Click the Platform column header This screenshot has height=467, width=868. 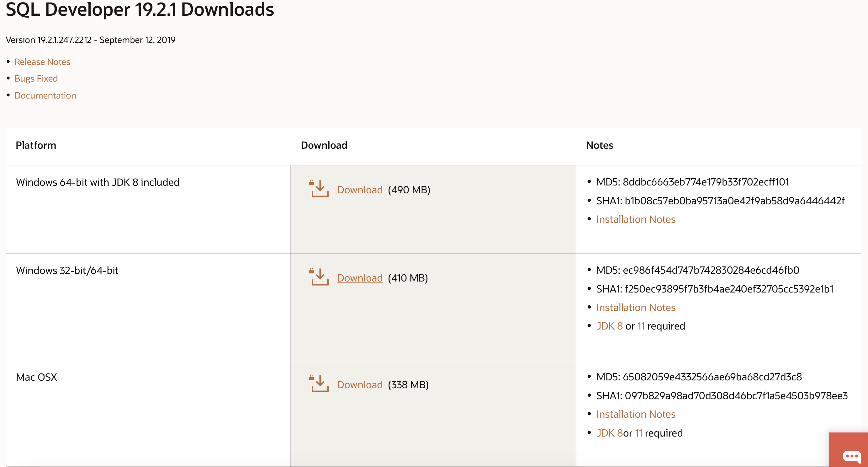coord(36,145)
